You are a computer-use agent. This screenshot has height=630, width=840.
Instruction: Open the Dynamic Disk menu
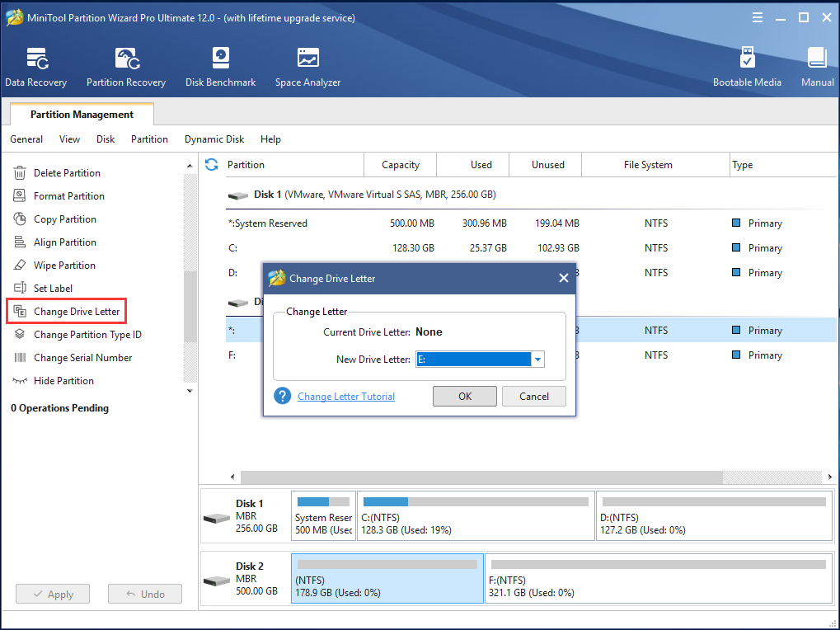[x=214, y=139]
